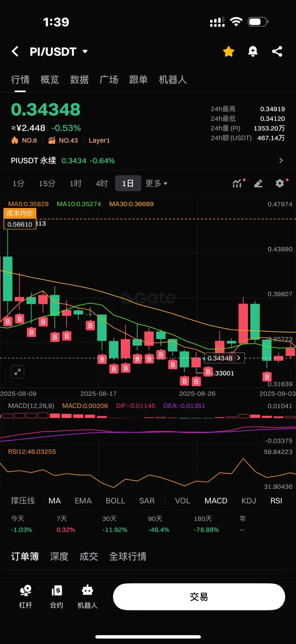Tap the NO.6 hot ranking flame icon
Viewport: 296px width, 644px height.
[x=15, y=140]
